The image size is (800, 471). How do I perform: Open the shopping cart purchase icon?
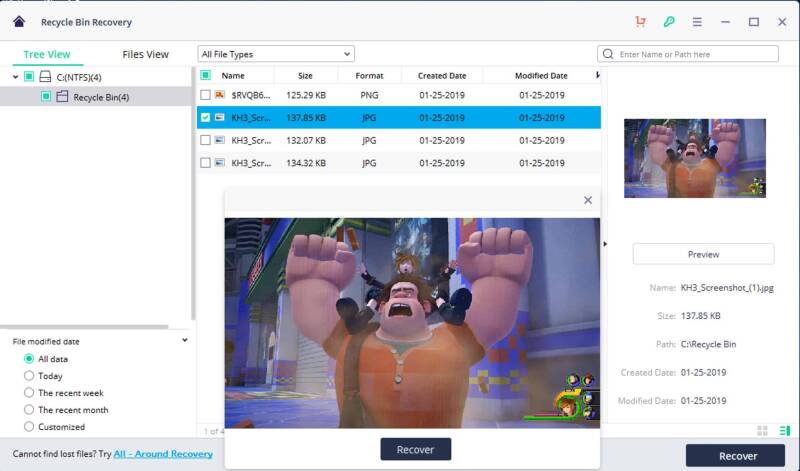click(640, 21)
